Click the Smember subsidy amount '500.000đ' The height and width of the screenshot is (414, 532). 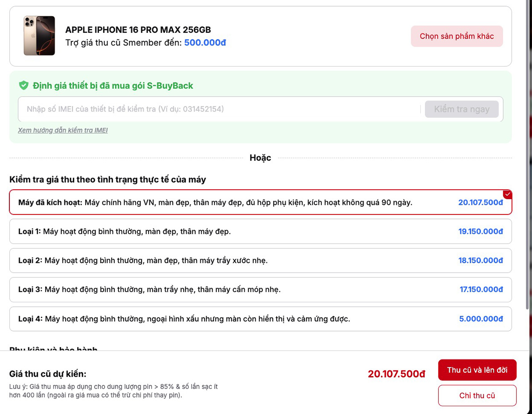tap(205, 43)
